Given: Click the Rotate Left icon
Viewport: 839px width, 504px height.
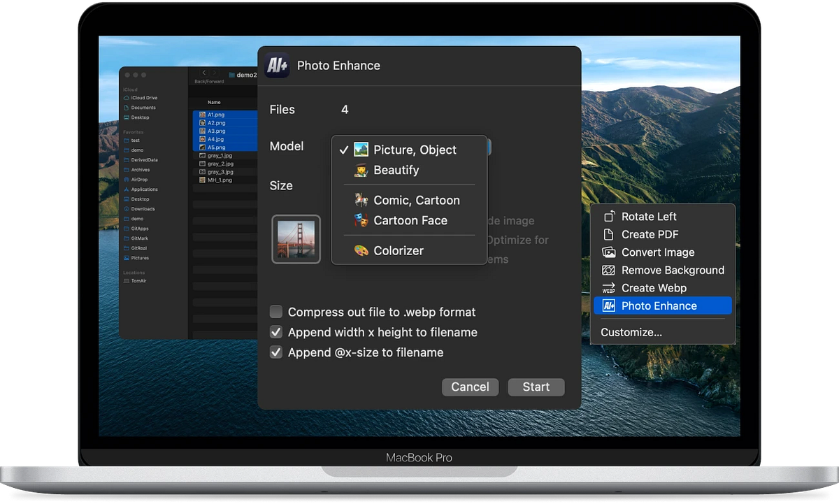Looking at the screenshot, I should tap(609, 216).
